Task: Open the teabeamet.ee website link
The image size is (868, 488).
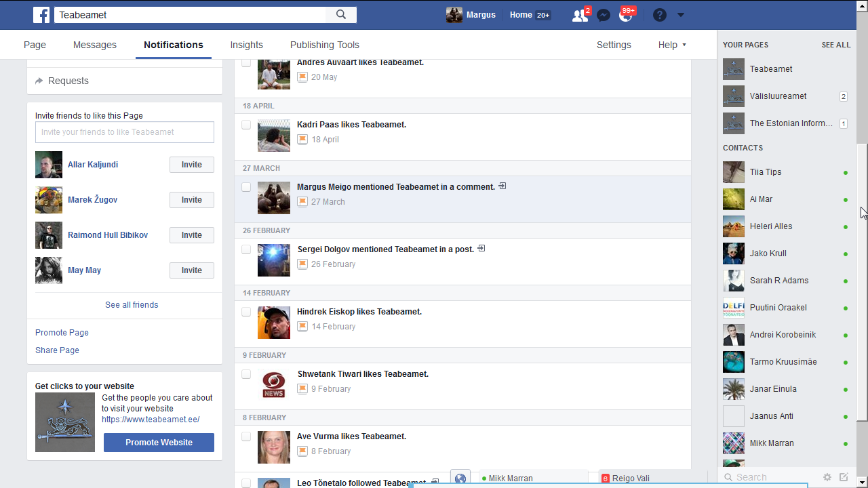Action: 151,420
